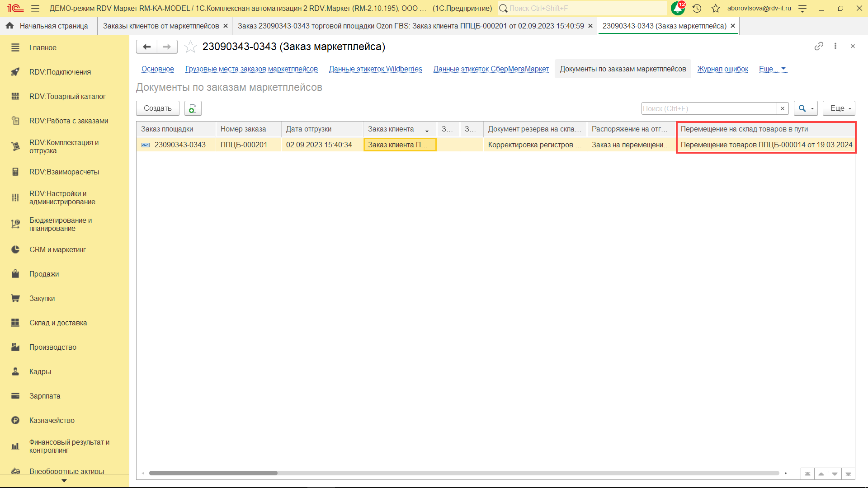Image resolution: width=868 pixels, height=488 pixels.
Task: Expand the Еще button in list toolbar
Action: [839, 108]
